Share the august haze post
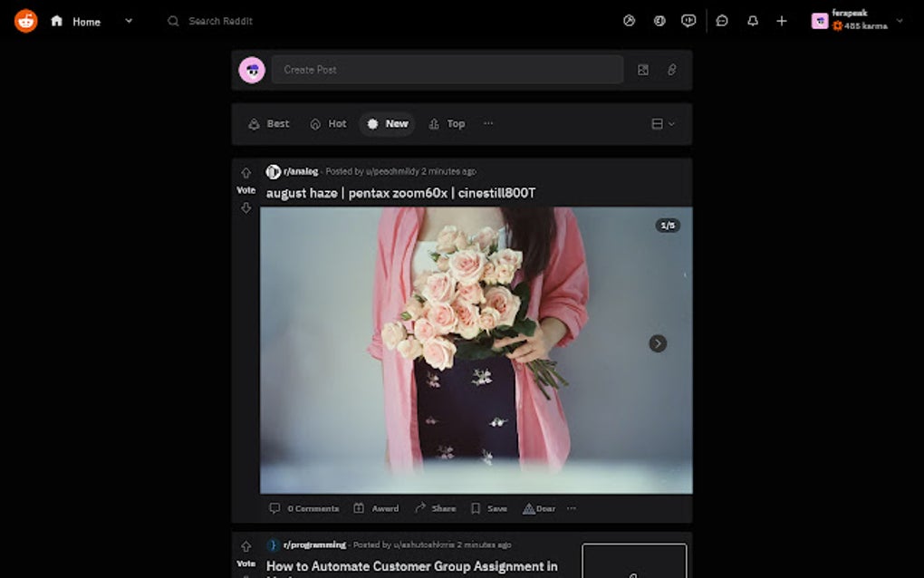Screen dimensions: 924x578 click(x=435, y=508)
